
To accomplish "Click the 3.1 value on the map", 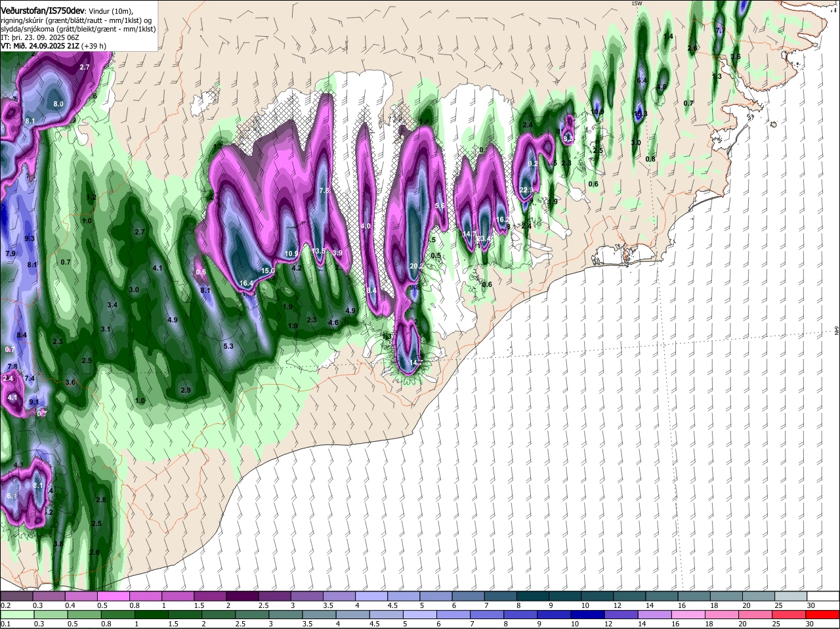I will pos(106,329).
